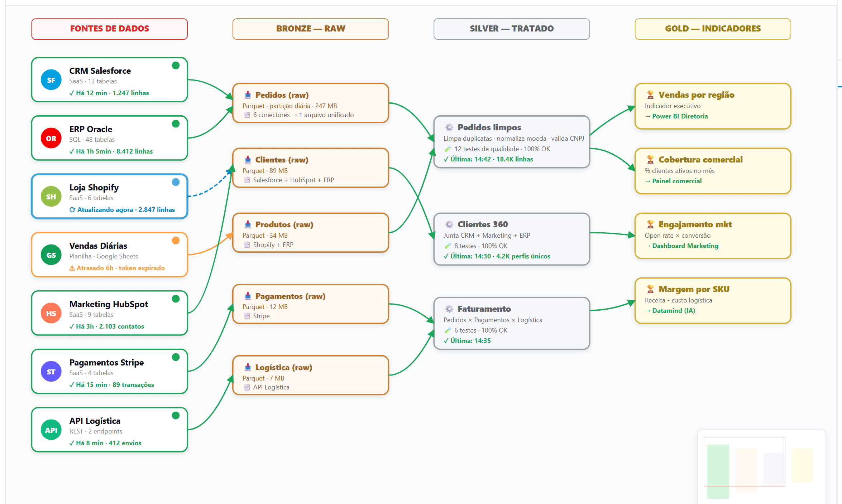Open the Power BI Diretoria link
This screenshot has height=504, width=842.
click(x=676, y=116)
